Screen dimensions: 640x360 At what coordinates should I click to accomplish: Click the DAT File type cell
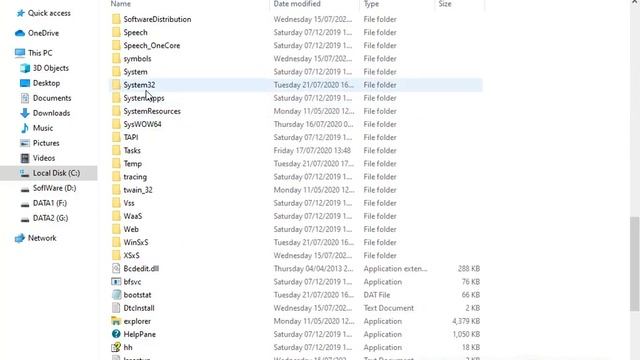pos(377,295)
